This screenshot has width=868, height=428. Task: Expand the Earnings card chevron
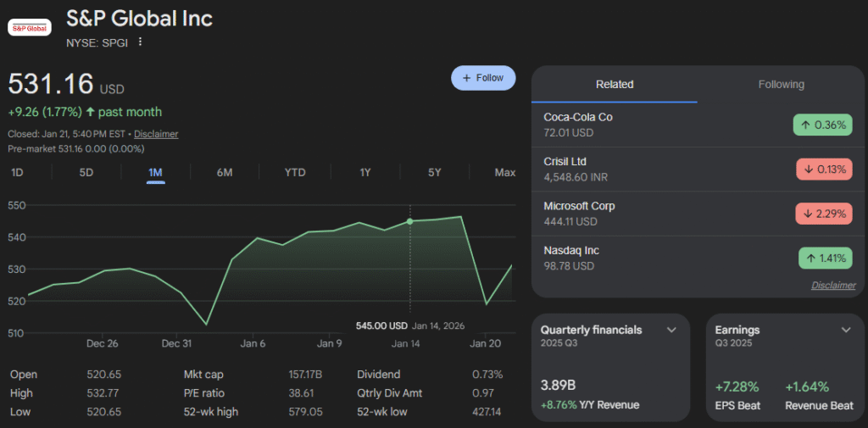point(845,330)
